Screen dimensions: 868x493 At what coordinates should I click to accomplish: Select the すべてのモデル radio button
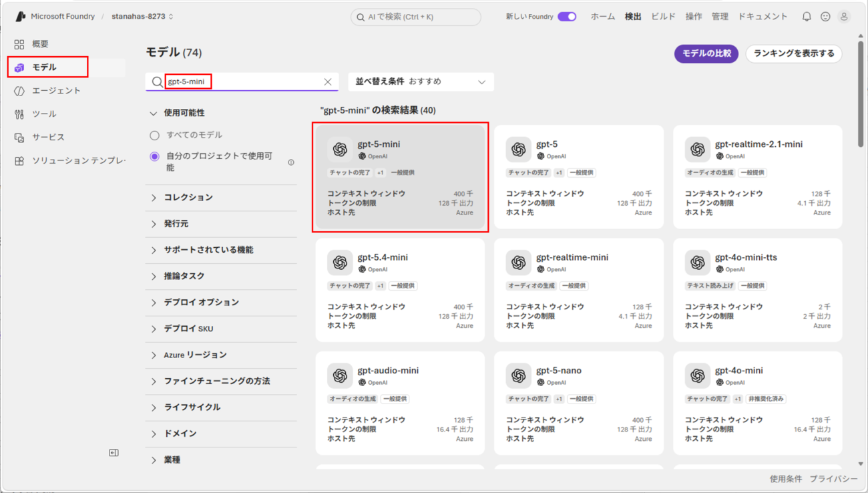155,136
